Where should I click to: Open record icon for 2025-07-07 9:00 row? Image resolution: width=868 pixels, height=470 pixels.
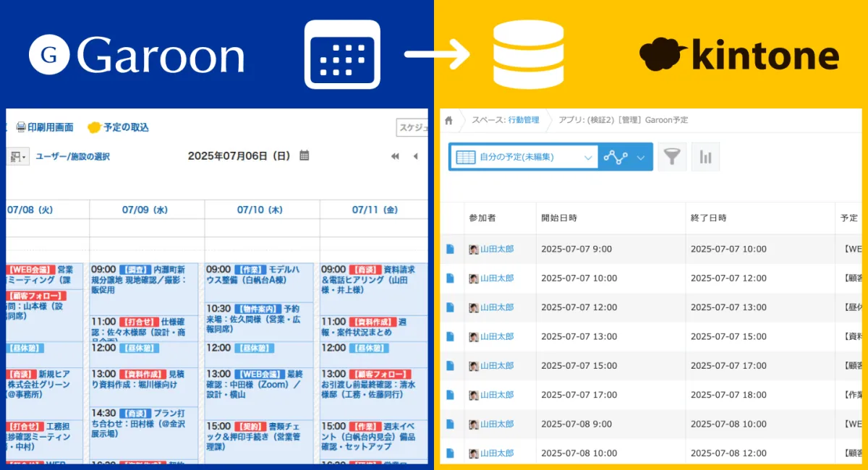click(x=450, y=249)
